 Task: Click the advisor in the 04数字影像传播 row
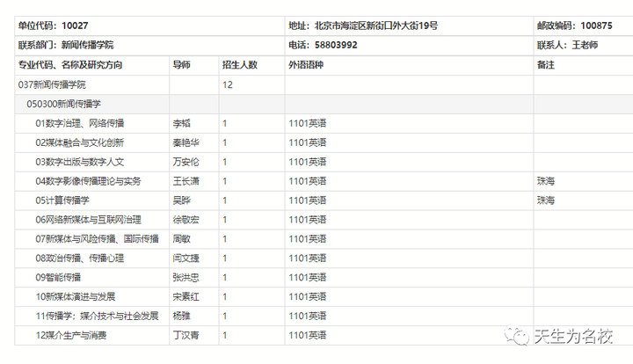tap(186, 181)
